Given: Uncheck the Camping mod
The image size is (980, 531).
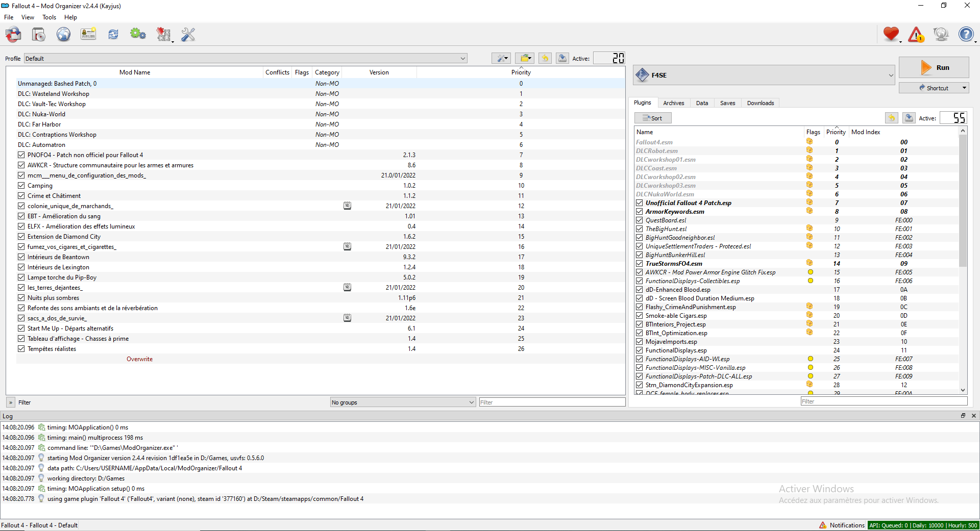Looking at the screenshot, I should pos(21,185).
